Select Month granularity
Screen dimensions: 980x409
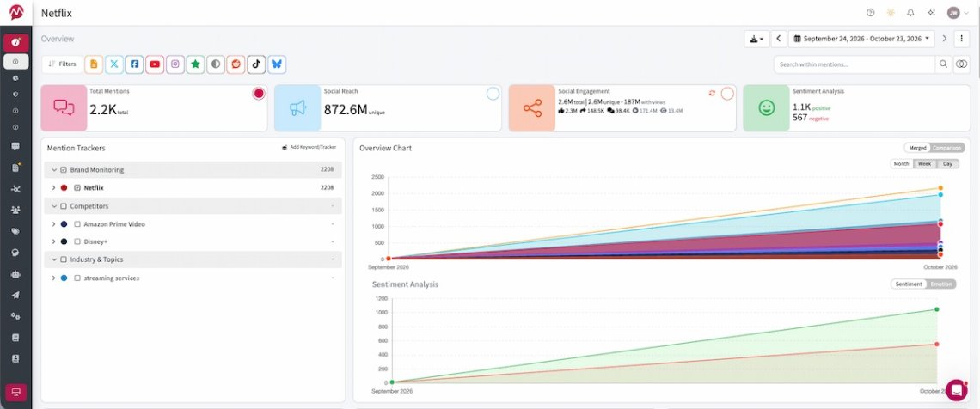901,163
